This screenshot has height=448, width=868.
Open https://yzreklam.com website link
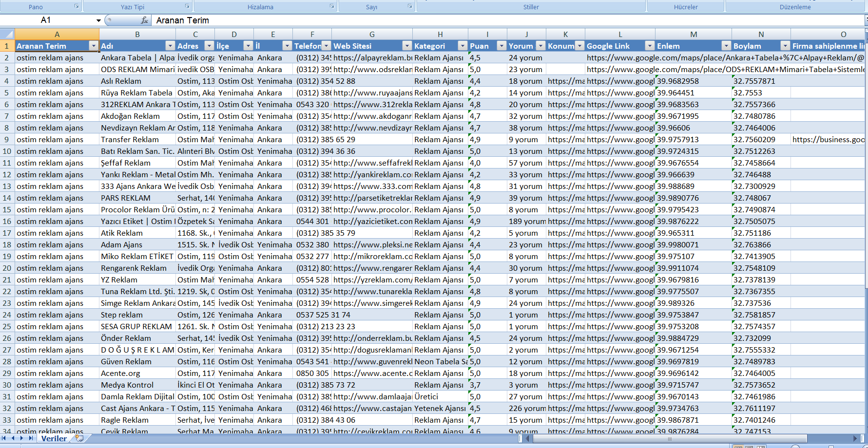[x=372, y=280]
